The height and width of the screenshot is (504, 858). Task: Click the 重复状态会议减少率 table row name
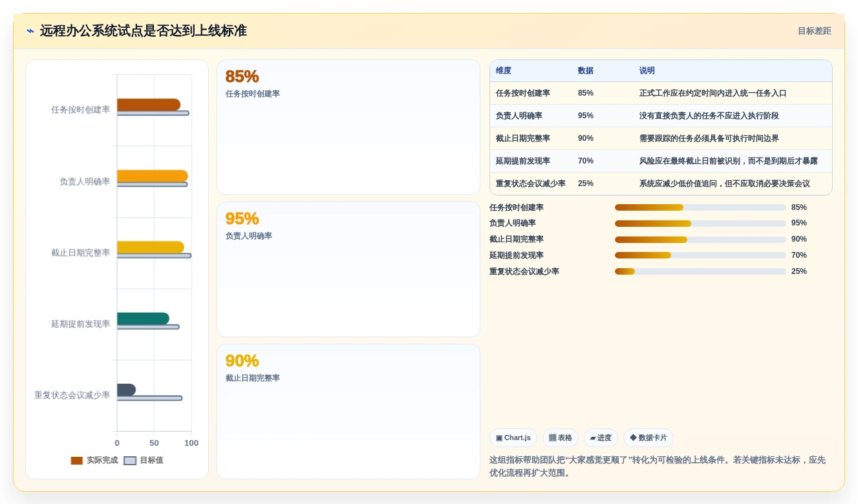[531, 184]
